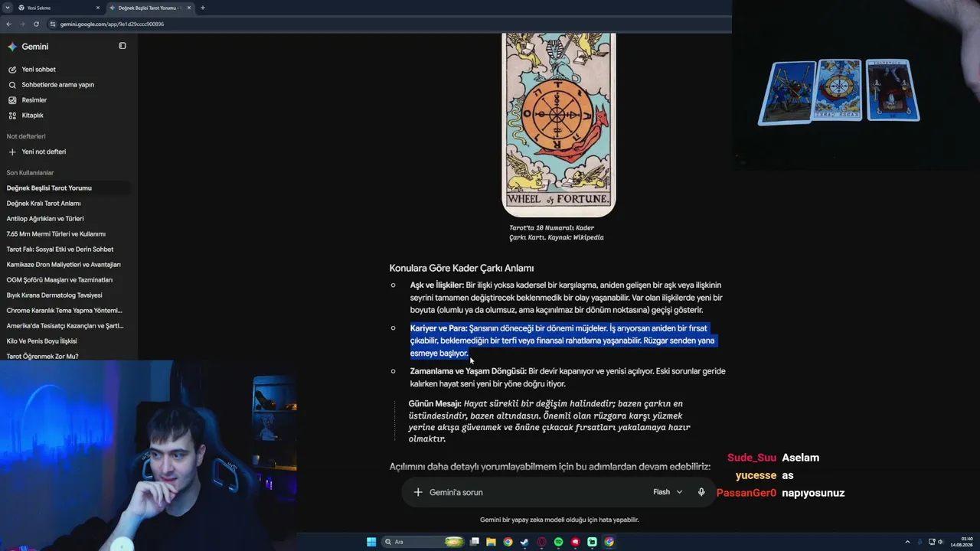Open the Resimler section
980x551 pixels.
[x=28, y=100]
